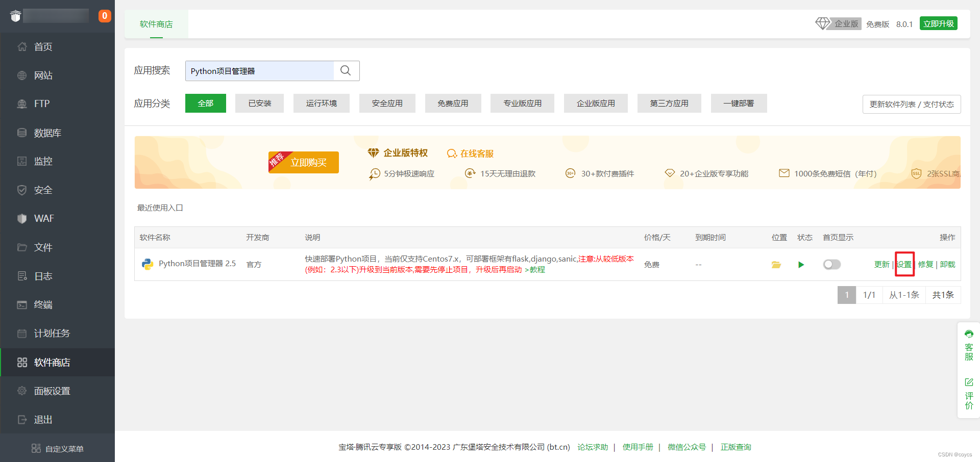Click page number 1 in pagination
Screen dimensions: 980x462
tap(847, 295)
